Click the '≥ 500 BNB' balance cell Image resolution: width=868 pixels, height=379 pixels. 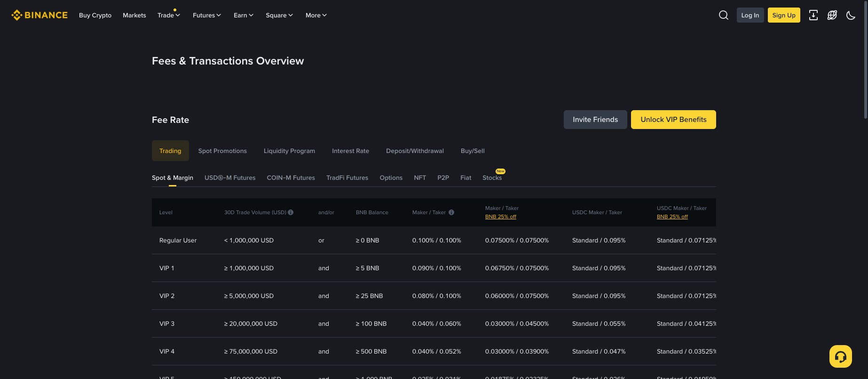[371, 351]
